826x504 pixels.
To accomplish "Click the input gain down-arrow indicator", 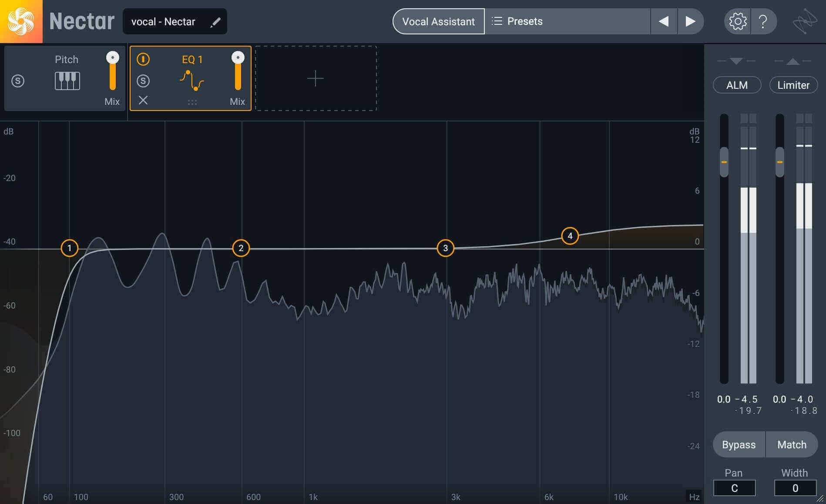I will (736, 61).
